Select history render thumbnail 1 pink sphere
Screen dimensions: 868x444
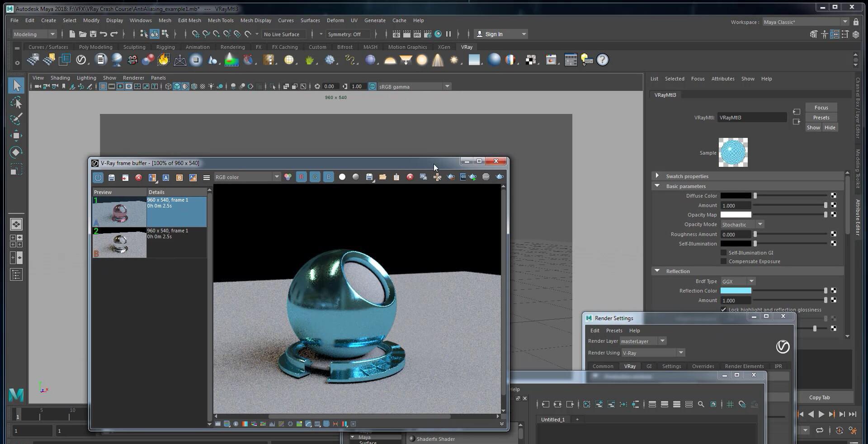click(x=119, y=212)
